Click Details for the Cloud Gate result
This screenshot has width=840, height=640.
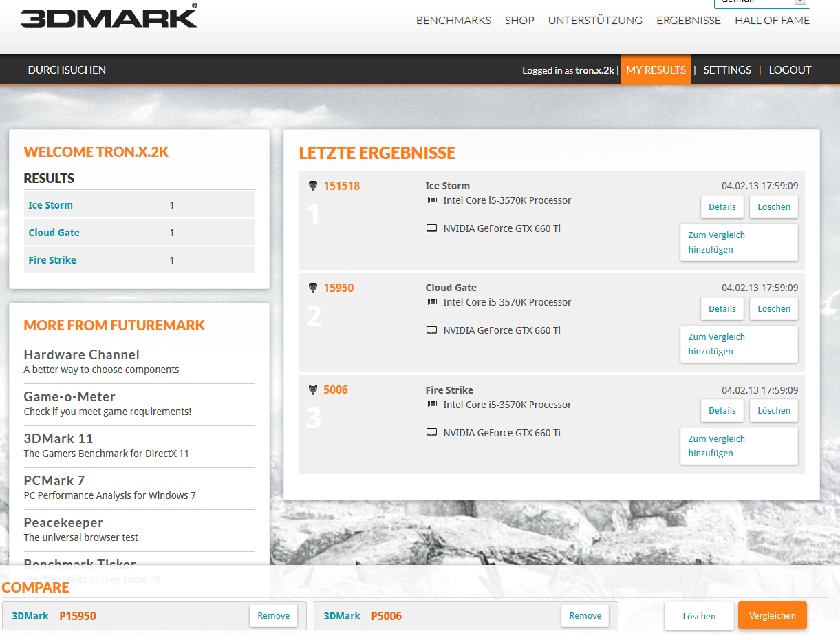click(x=722, y=308)
